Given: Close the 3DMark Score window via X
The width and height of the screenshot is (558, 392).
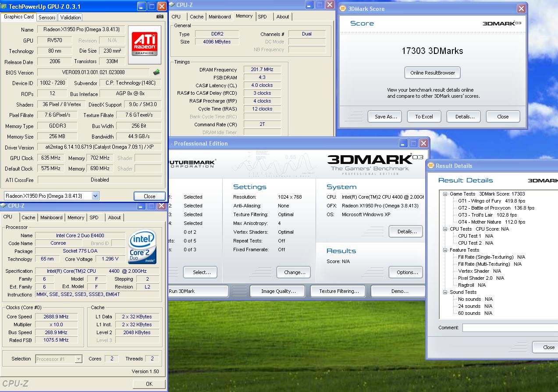Looking at the screenshot, I should (x=521, y=8).
